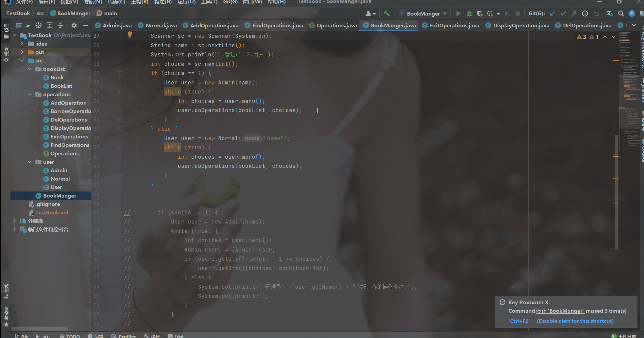Viewport: 644px width, 338px height.
Task: Show Git history clock icon
Action: (585, 14)
